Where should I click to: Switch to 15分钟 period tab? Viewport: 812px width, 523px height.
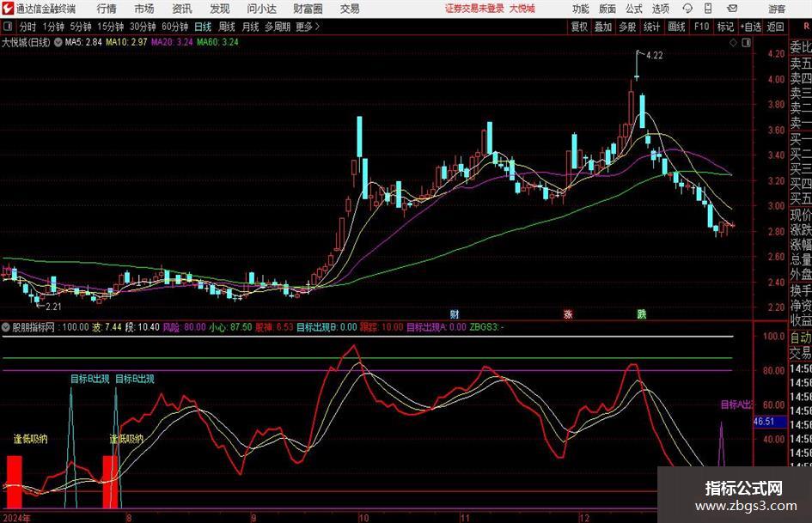point(111,27)
